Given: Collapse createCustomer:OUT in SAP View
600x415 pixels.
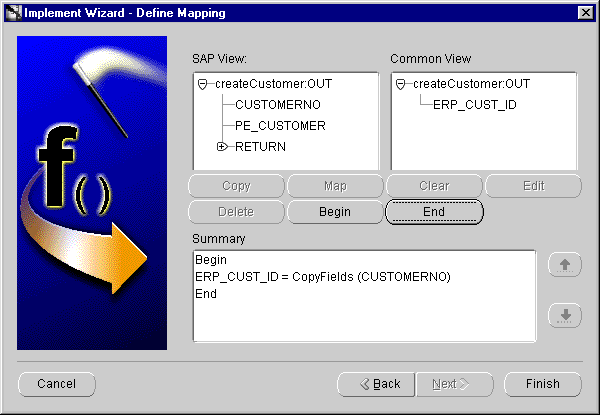Looking at the screenshot, I should coord(203,84).
